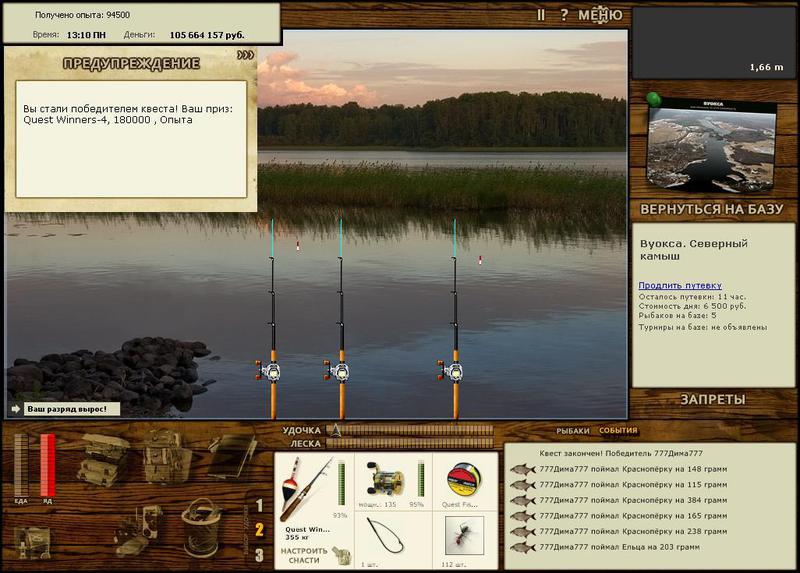Click the fishing hook icon
800x573 pixels.
[385, 536]
